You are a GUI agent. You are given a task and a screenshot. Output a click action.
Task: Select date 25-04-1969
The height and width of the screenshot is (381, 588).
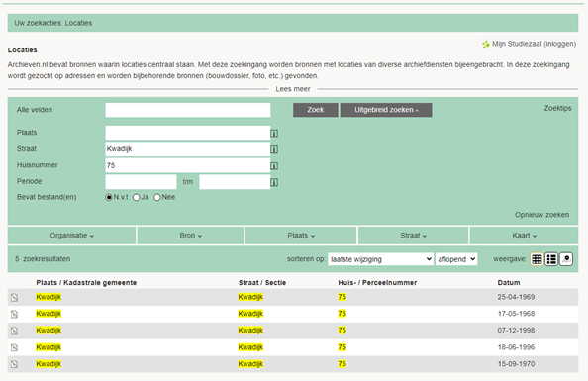click(516, 297)
